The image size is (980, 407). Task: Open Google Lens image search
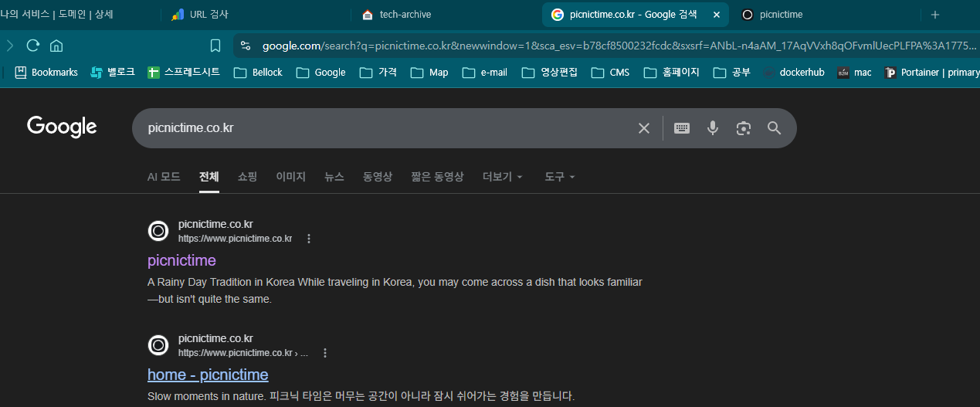click(x=744, y=128)
